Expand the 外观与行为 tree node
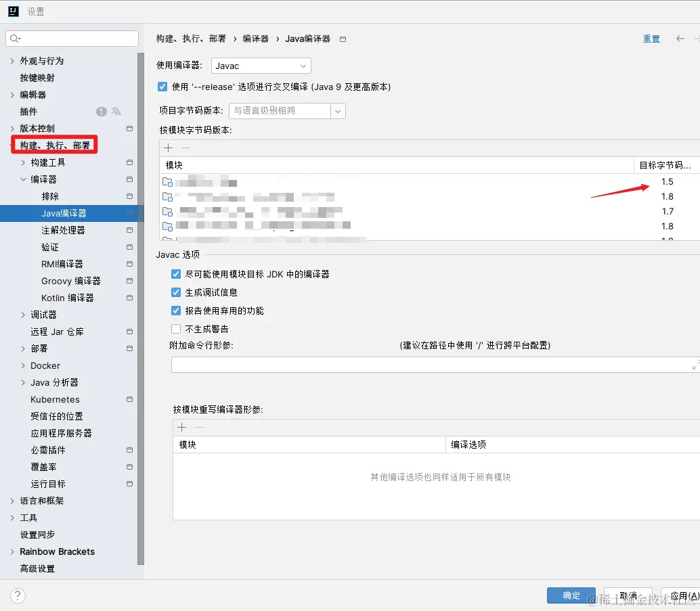 coord(12,61)
